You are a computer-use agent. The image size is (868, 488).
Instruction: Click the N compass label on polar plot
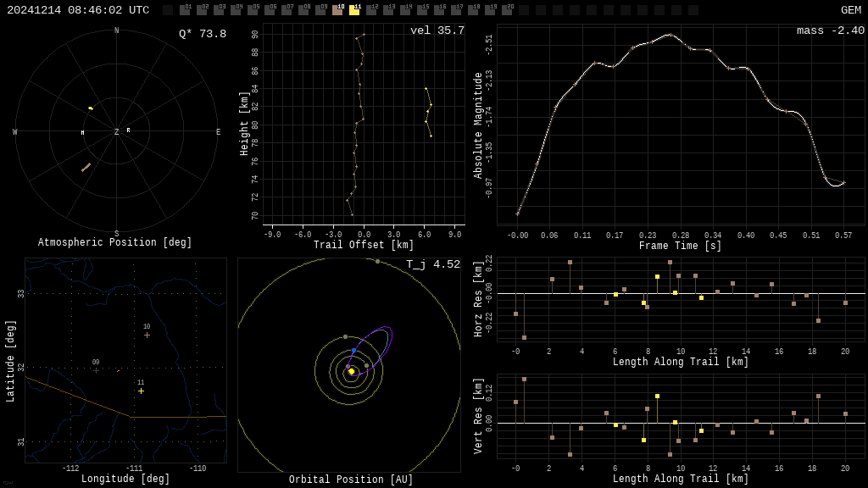pos(116,30)
